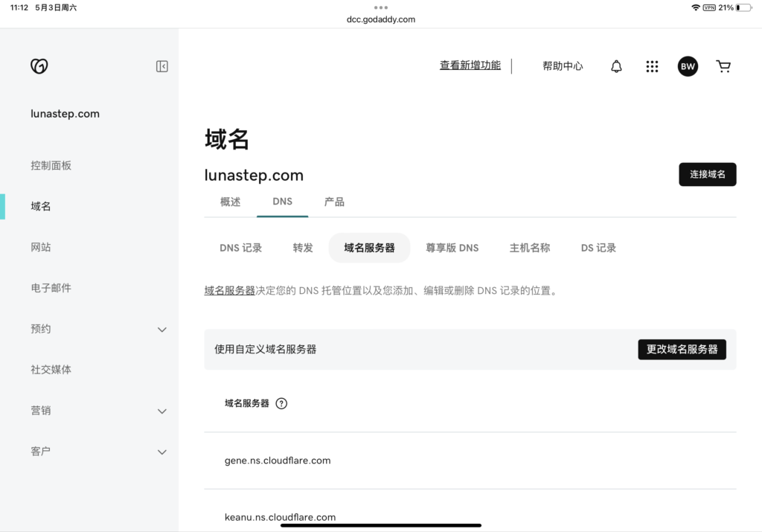Select 域名 in the sidebar

pos(41,207)
